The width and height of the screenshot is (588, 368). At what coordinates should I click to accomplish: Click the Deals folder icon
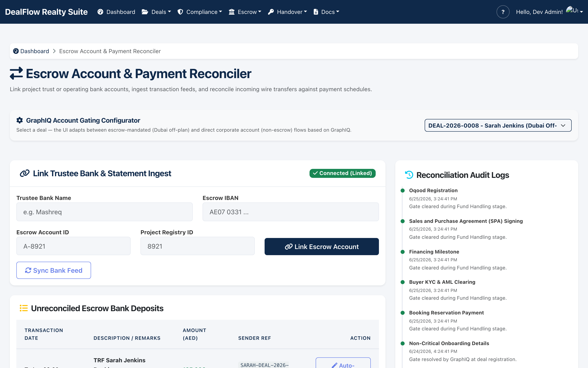tap(145, 12)
